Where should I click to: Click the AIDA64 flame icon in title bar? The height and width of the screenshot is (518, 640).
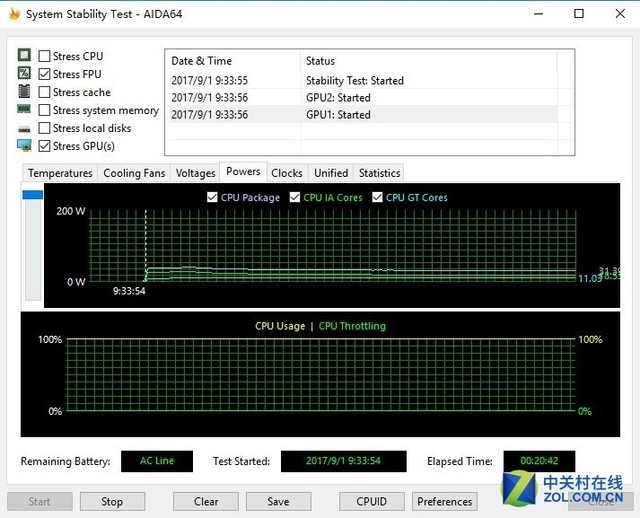tap(14, 14)
